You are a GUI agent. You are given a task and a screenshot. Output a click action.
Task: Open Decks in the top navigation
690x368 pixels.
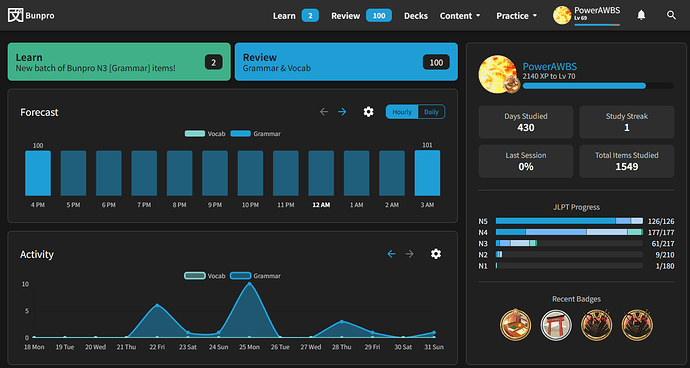point(416,16)
